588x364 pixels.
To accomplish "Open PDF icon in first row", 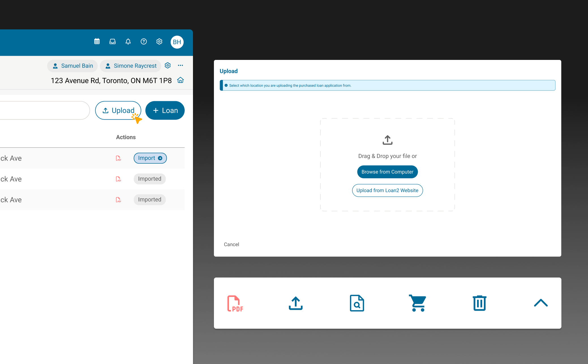I will [x=118, y=158].
